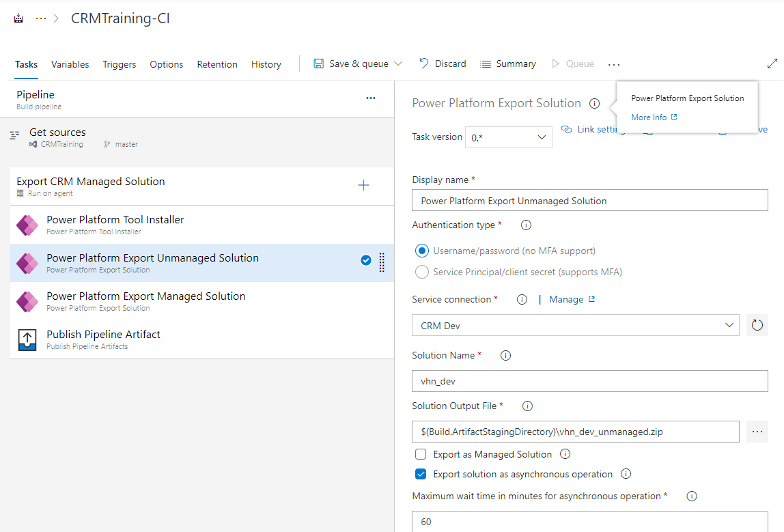The image size is (784, 532).
Task: Switch to the Tasks tab
Action: pyautogui.click(x=26, y=64)
